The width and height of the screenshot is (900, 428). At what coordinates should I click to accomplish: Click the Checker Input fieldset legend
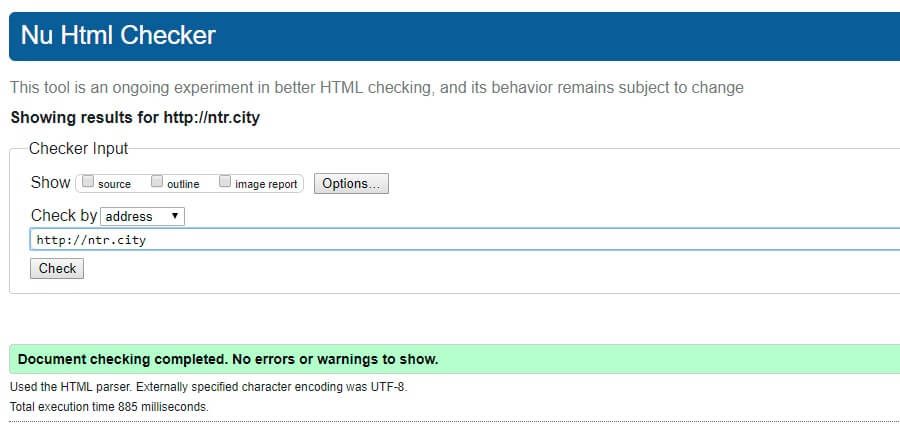pyautogui.click(x=79, y=149)
